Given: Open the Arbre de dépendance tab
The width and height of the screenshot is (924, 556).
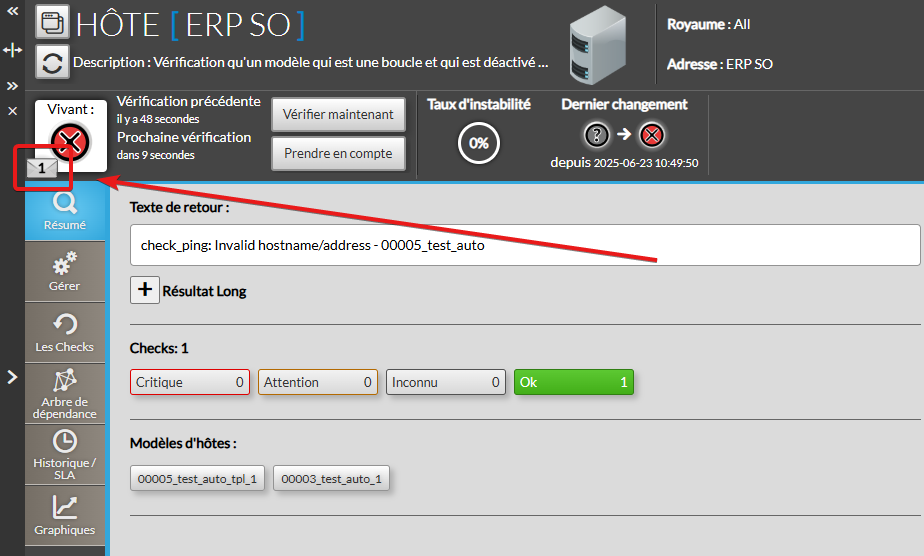Looking at the screenshot, I should coord(65,394).
